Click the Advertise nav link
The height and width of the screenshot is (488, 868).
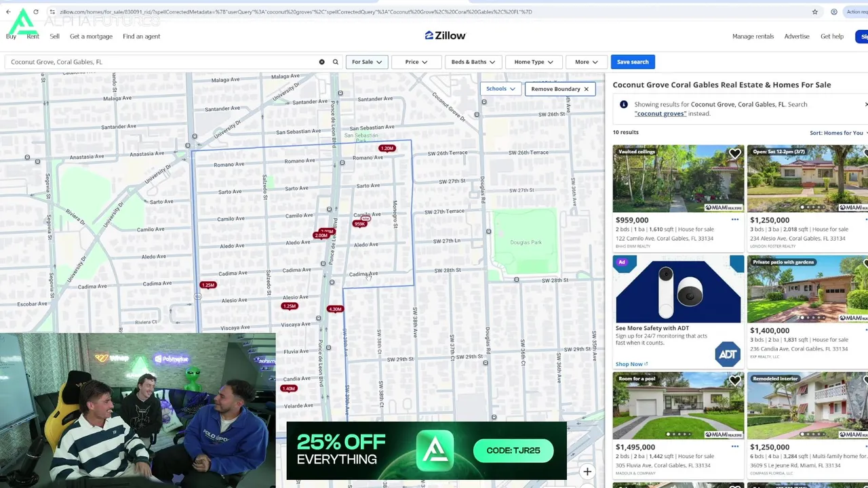797,37
